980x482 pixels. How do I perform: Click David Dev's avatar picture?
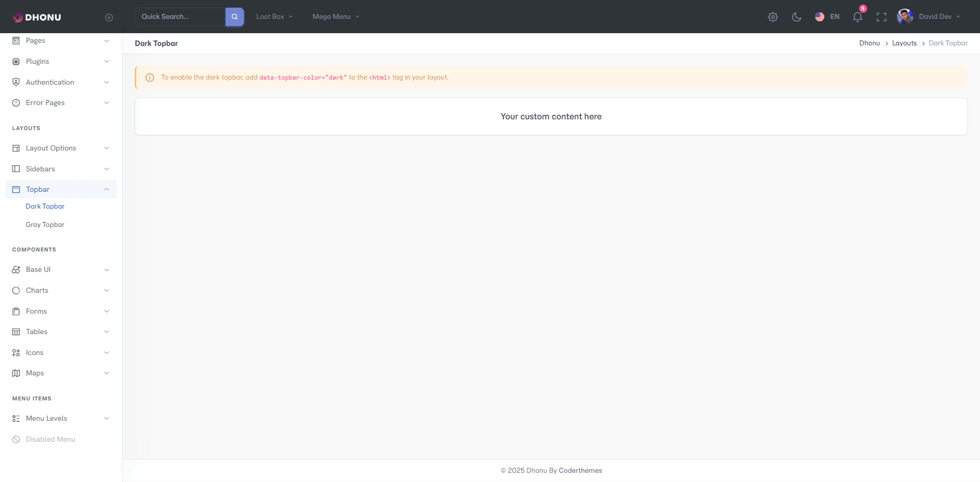(905, 17)
